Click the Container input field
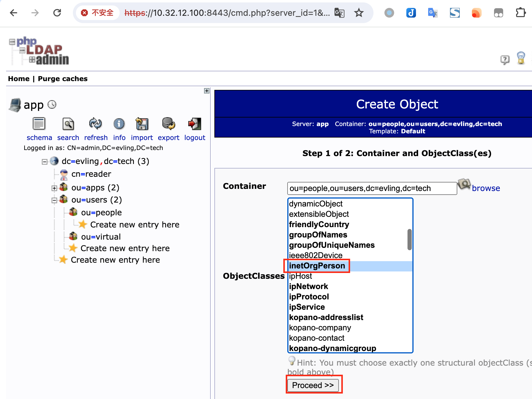The image size is (532, 399). coord(372,188)
